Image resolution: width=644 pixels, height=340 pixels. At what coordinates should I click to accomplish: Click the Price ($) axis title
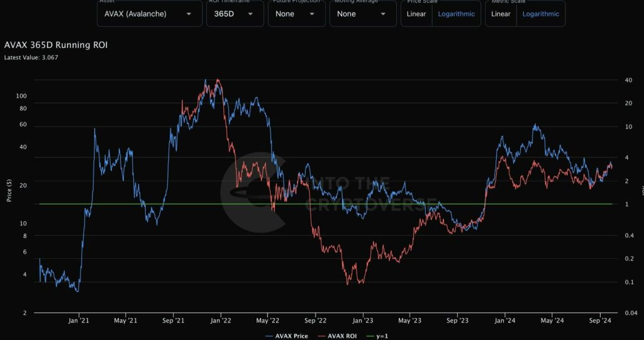tap(9, 190)
